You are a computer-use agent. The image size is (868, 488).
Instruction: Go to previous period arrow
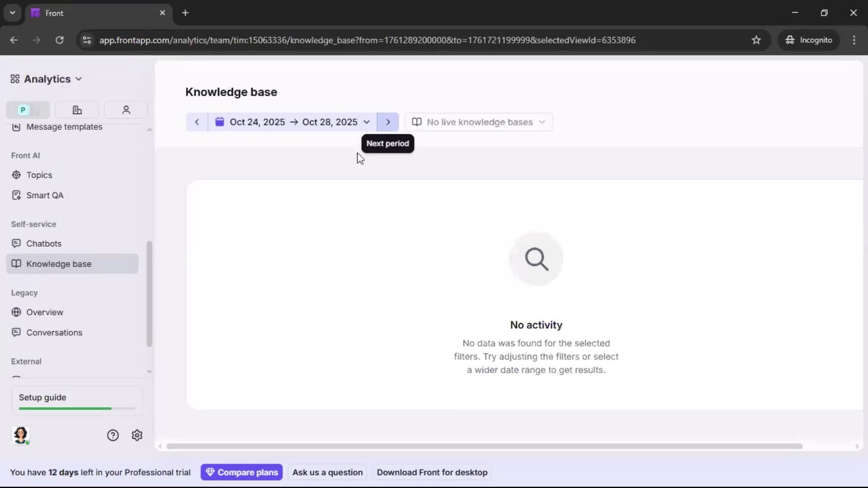click(x=197, y=122)
